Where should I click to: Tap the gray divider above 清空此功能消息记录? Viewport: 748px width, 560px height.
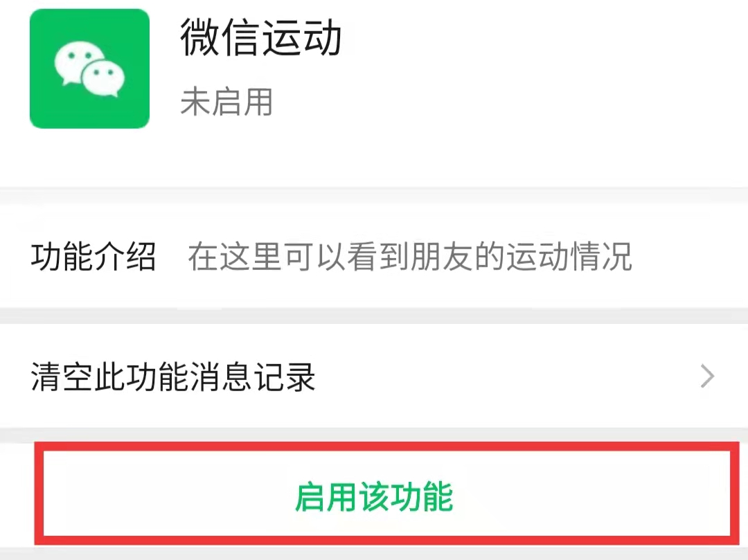click(374, 316)
